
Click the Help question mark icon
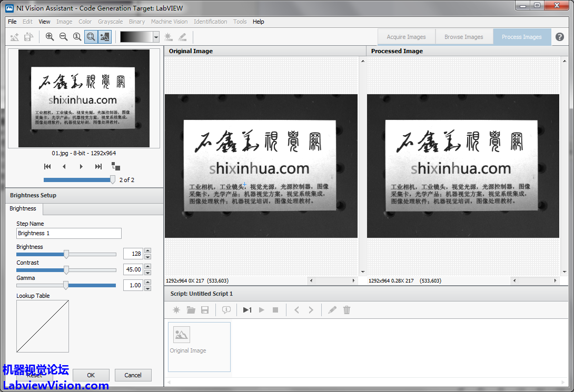pyautogui.click(x=560, y=37)
